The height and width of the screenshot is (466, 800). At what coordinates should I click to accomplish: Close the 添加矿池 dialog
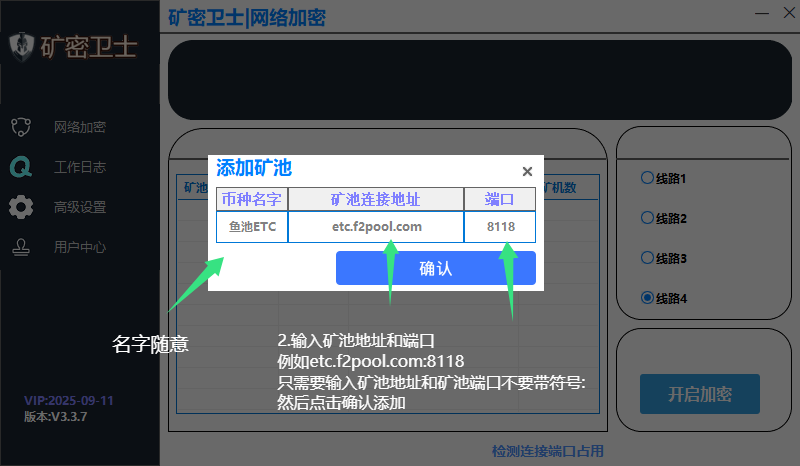click(527, 171)
